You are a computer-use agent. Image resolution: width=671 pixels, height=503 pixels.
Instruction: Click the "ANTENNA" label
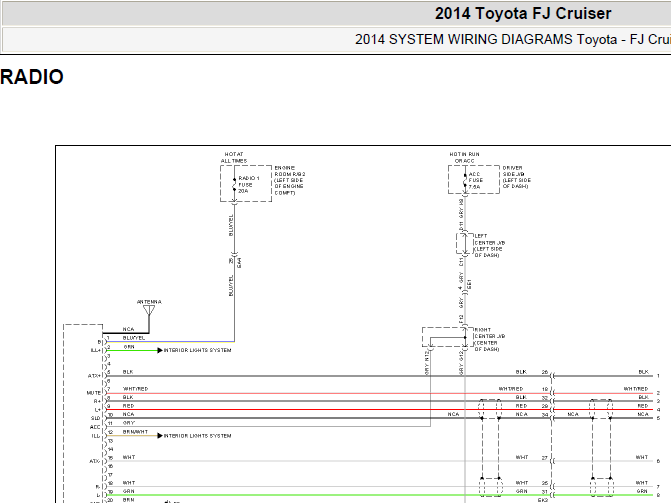tap(149, 302)
